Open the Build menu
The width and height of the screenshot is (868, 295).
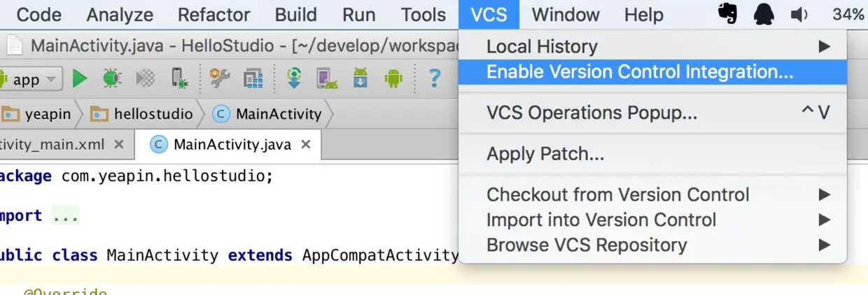(x=296, y=14)
